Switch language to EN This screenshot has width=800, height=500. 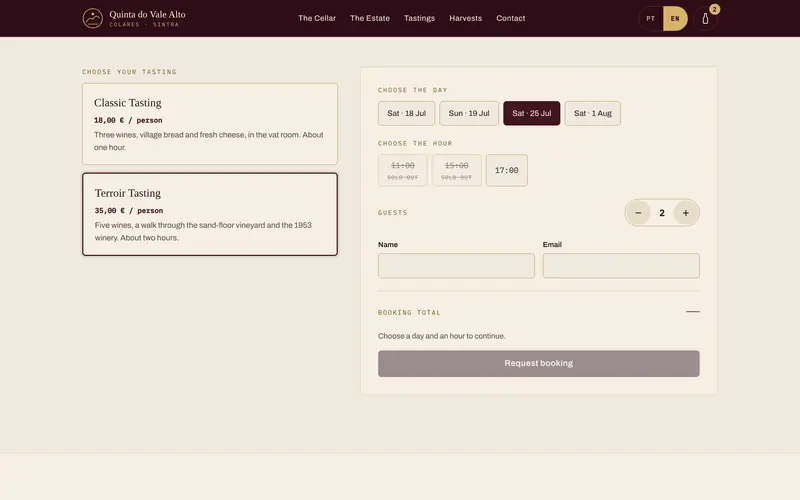tap(675, 18)
